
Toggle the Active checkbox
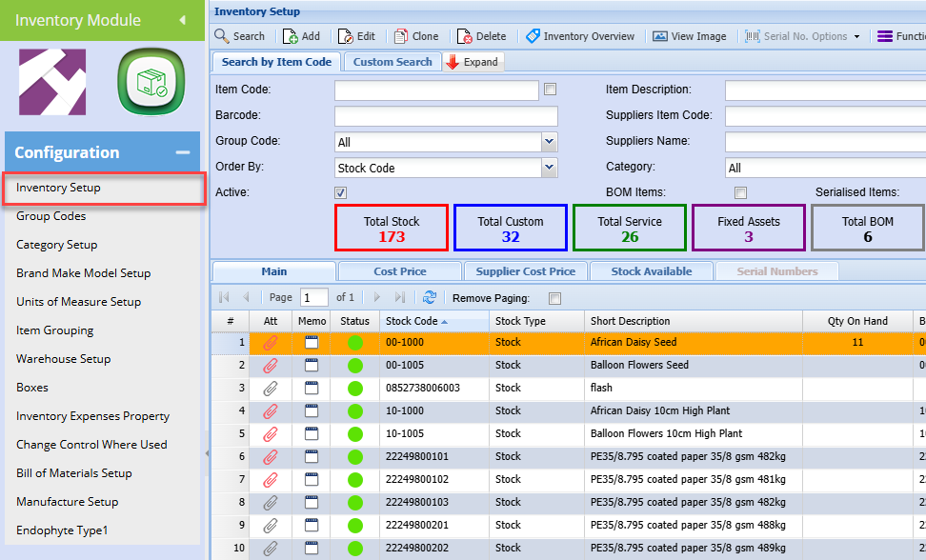340,192
